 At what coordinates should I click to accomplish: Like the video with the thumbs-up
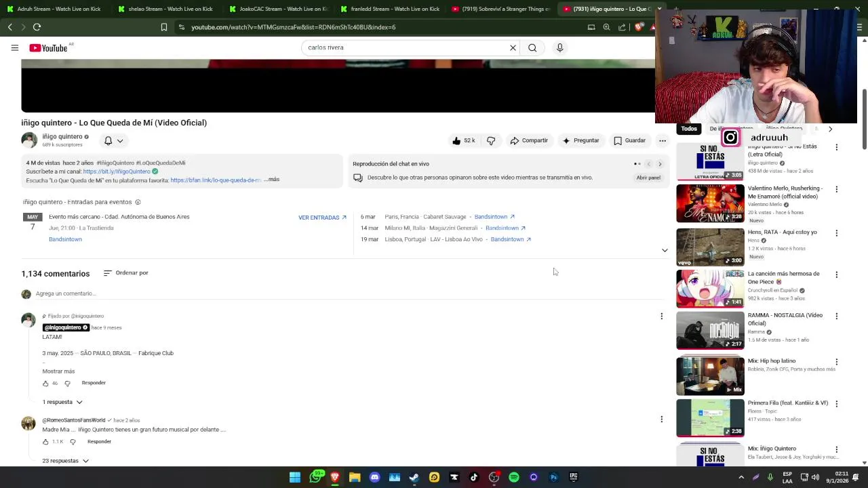click(x=463, y=140)
